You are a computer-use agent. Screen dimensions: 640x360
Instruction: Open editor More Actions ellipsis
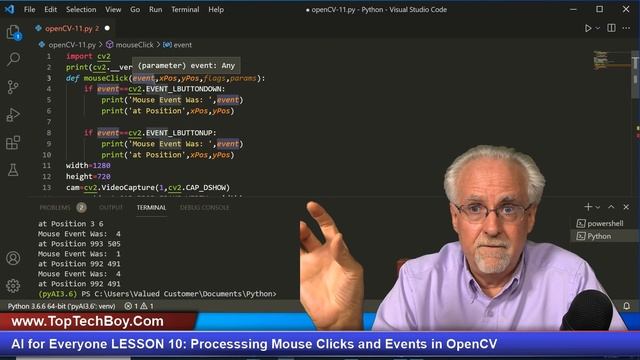[x=626, y=28]
